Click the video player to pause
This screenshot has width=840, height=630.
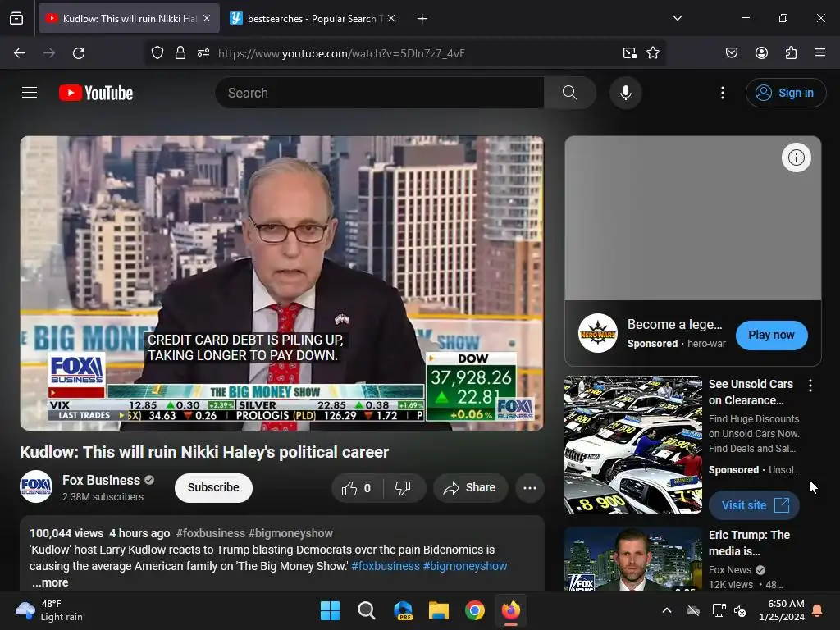coord(282,283)
